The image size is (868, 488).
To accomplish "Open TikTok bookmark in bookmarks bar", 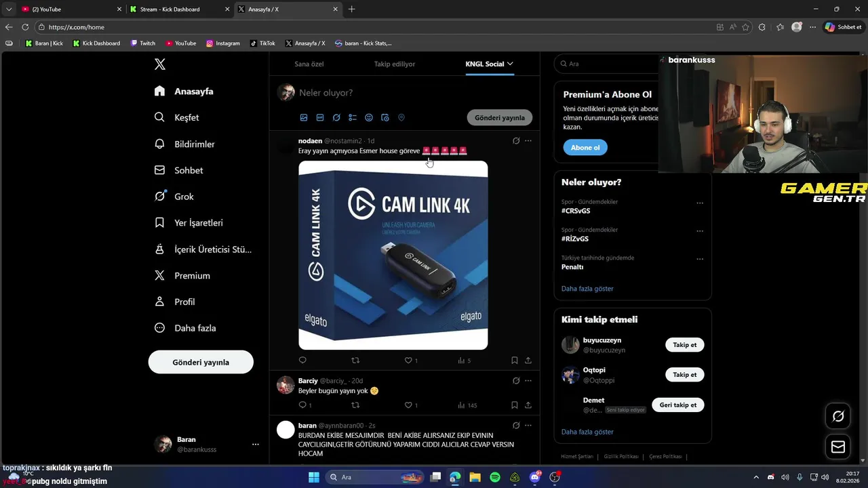I will pos(262,43).
